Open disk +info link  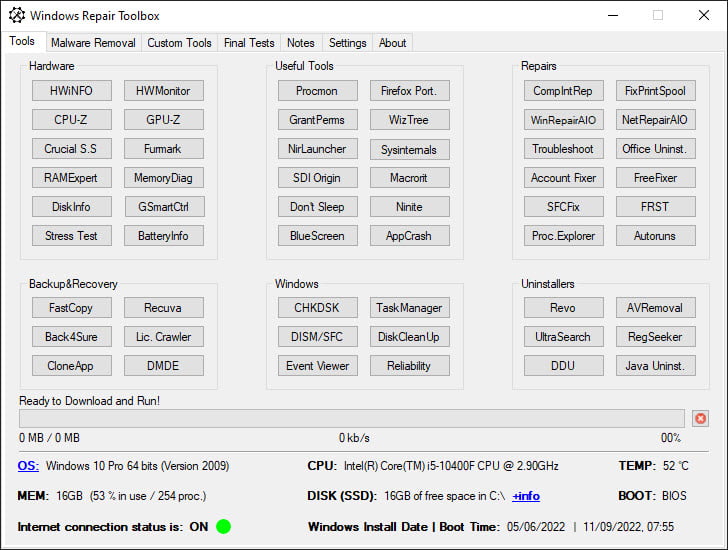tap(526, 496)
